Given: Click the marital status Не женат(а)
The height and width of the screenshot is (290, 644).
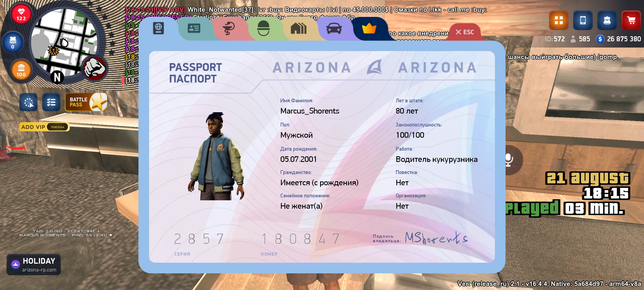Looking at the screenshot, I should pos(301,206).
